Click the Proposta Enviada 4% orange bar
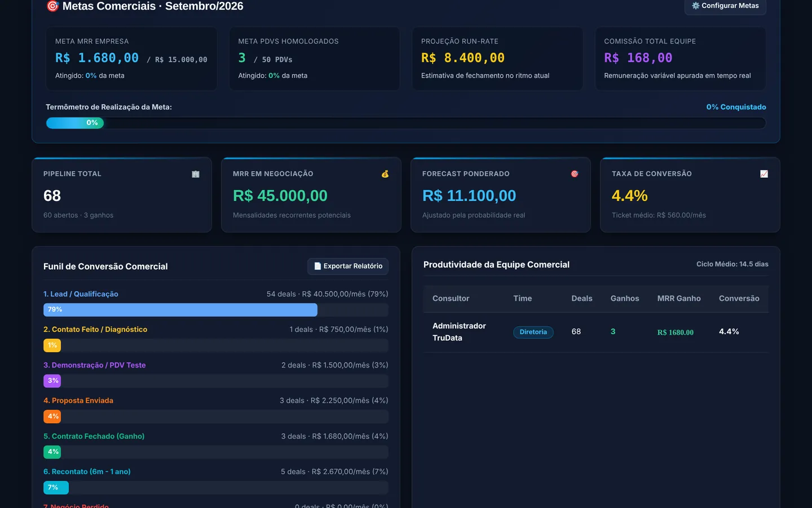812x508 pixels. (x=52, y=417)
